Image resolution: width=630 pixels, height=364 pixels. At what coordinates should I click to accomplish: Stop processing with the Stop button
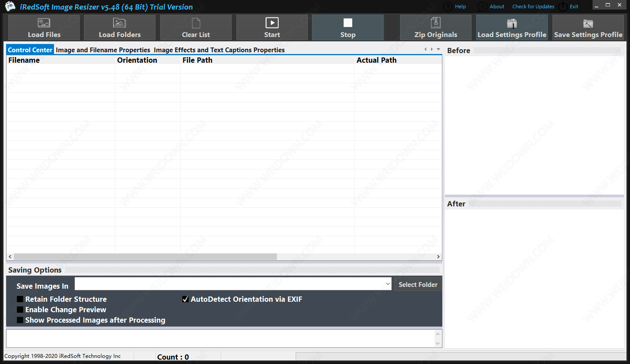[348, 27]
